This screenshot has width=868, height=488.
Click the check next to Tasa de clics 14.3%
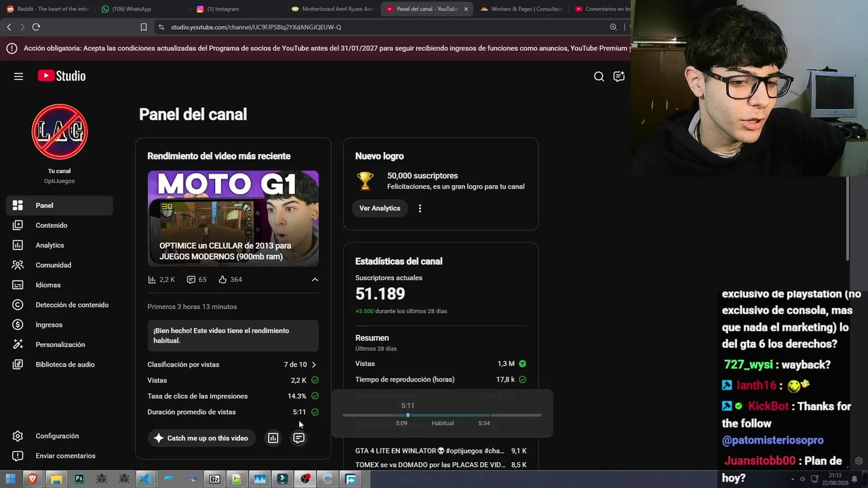315,396
